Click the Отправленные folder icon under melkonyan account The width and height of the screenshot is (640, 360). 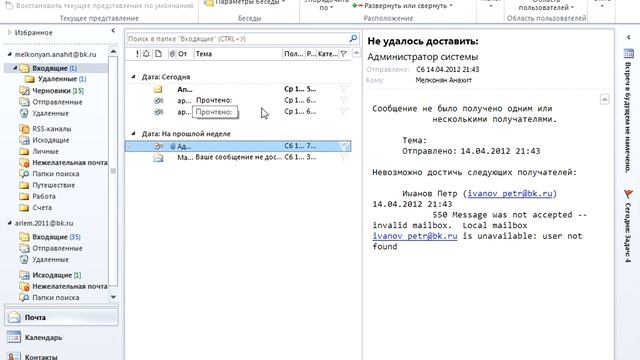pyautogui.click(x=24, y=102)
